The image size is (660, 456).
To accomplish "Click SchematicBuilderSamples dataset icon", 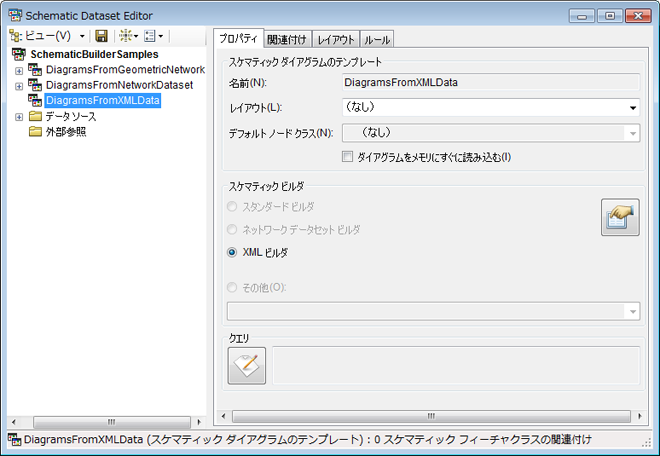I will 19,54.
